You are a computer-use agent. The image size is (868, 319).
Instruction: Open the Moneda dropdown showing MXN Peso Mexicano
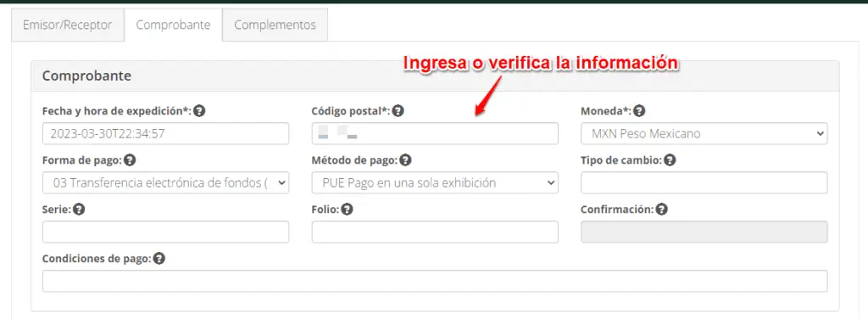pos(704,133)
